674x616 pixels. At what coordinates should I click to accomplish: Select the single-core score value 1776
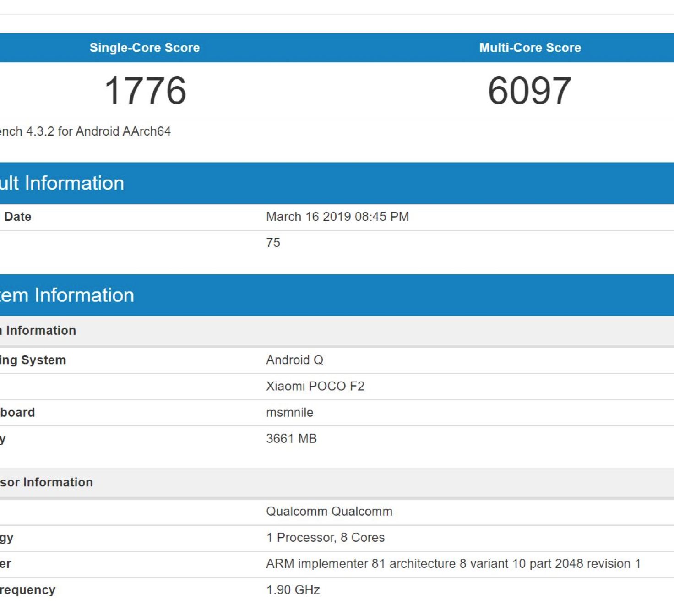(x=145, y=91)
